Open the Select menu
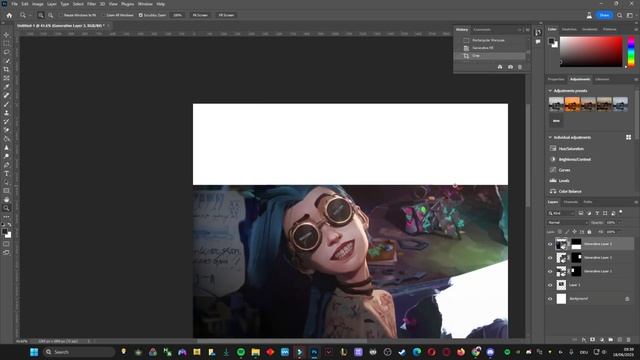Screen dimensions: 640x360 click(x=78, y=4)
